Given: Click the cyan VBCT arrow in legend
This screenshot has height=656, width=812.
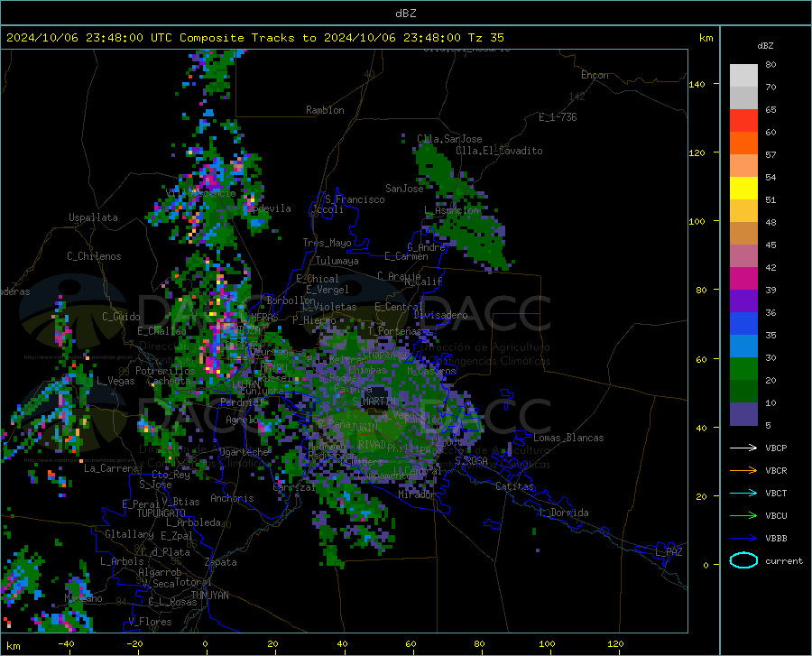Looking at the screenshot, I should point(743,493).
